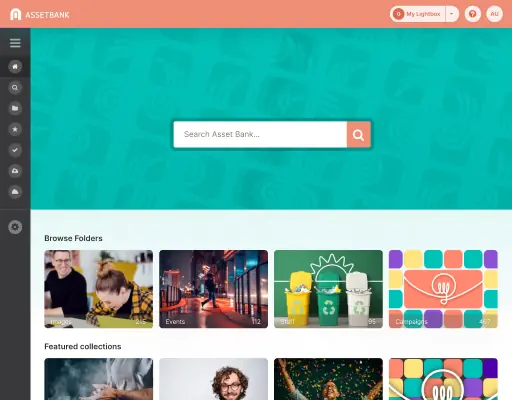Open the star favorites icon in sidebar
Image resolution: width=512 pixels, height=400 pixels.
click(15, 129)
